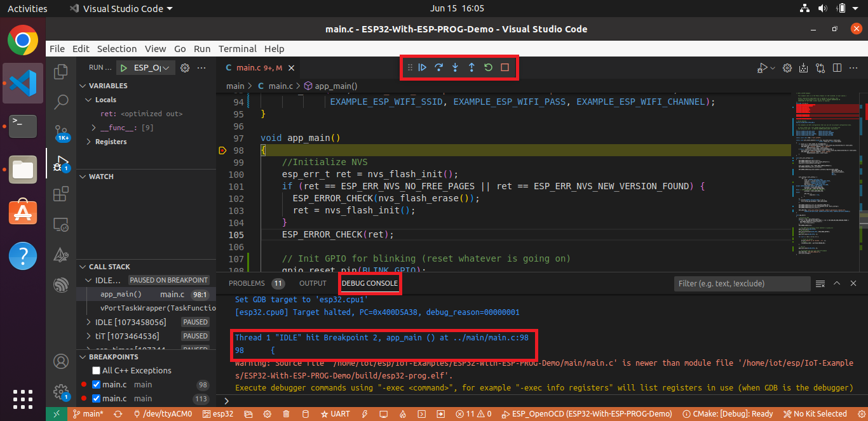Clear the debug console output
This screenshot has height=421, width=868.
820,283
